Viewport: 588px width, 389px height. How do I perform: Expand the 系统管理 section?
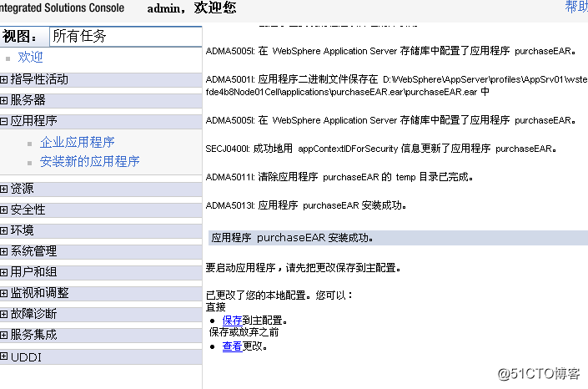point(3,251)
